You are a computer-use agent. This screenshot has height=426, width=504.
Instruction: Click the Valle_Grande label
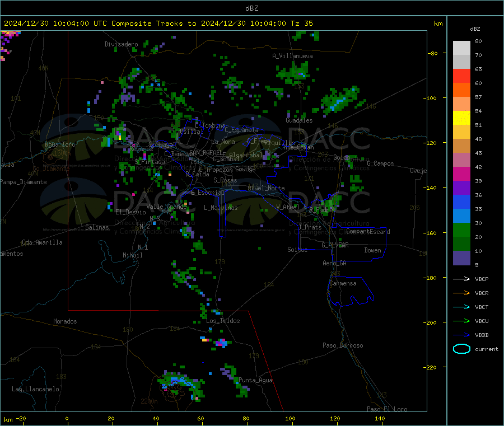click(166, 207)
